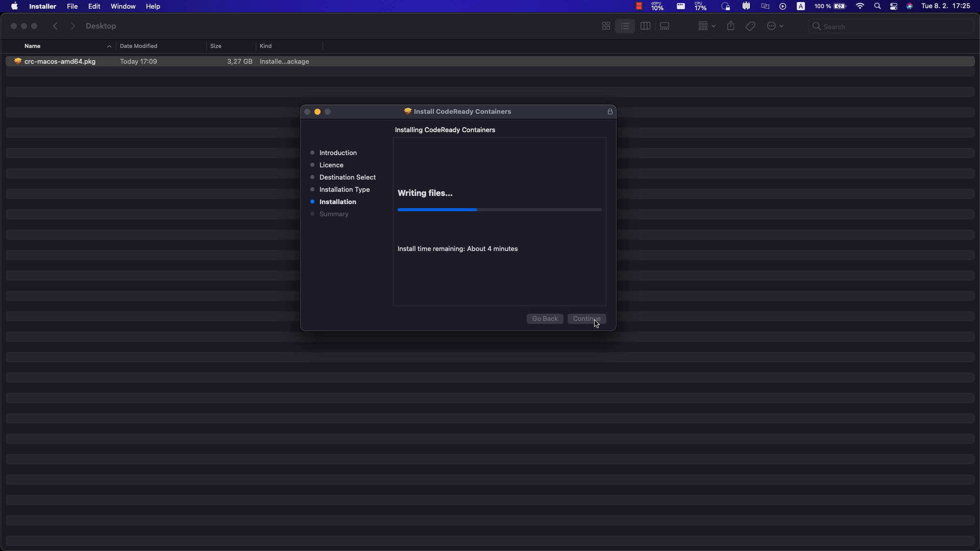This screenshot has width=980, height=551.
Task: Click the Go Back button in the installer
Action: click(545, 318)
